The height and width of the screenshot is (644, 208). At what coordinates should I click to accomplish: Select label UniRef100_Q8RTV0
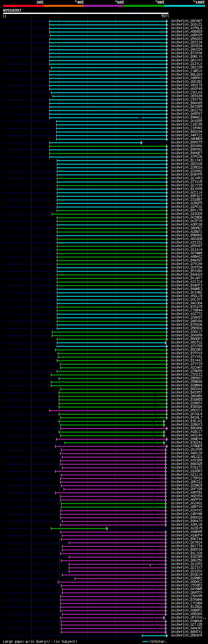(187, 507)
